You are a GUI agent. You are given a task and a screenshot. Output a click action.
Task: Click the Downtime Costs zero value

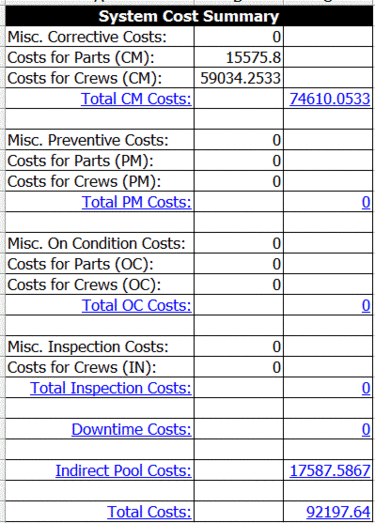366,430
